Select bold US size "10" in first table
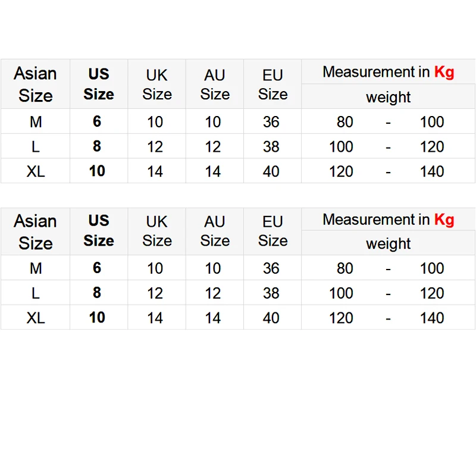This screenshot has width=476, height=476. pos(97,171)
